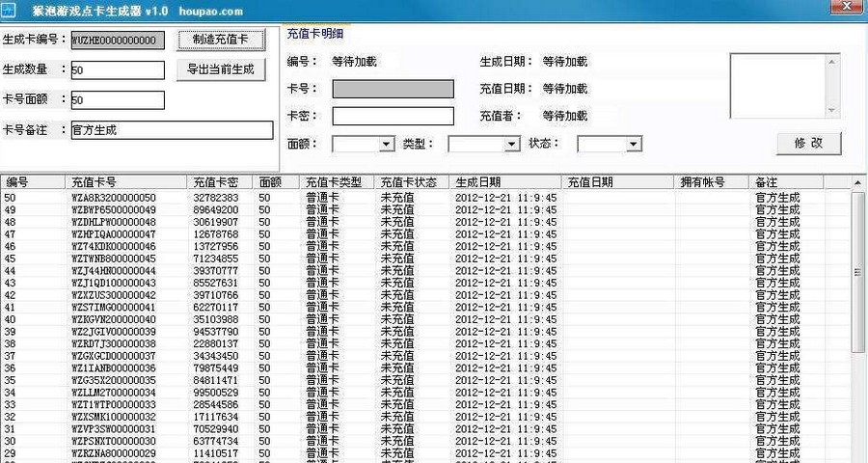Click the 卡号 field in details panel
Screen dimensions: 868x463
[x=393, y=89]
